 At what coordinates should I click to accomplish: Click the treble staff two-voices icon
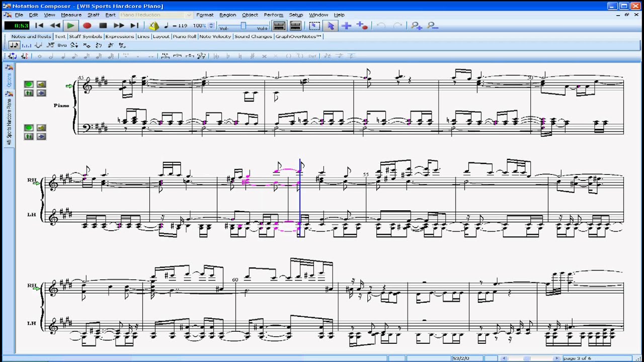pos(29,93)
